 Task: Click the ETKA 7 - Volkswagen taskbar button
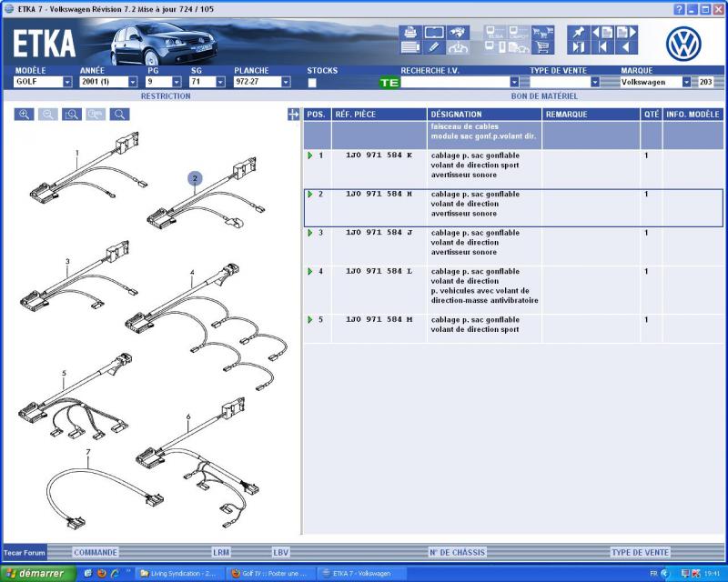tap(361, 573)
